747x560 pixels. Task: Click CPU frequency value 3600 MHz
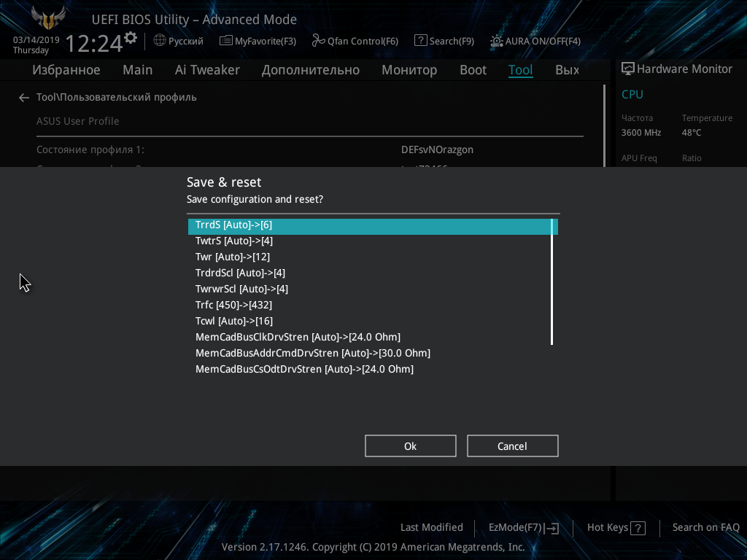(641, 133)
